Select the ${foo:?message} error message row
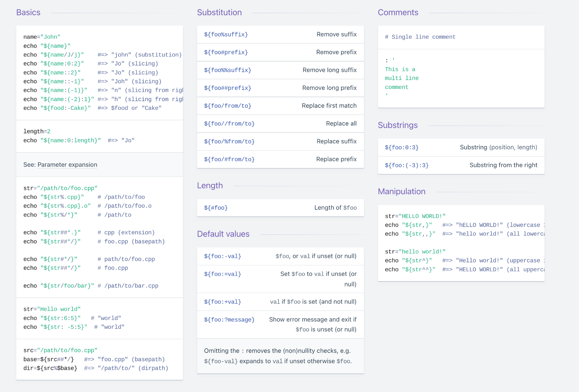Viewport: 579px width, 392px height. [x=280, y=325]
